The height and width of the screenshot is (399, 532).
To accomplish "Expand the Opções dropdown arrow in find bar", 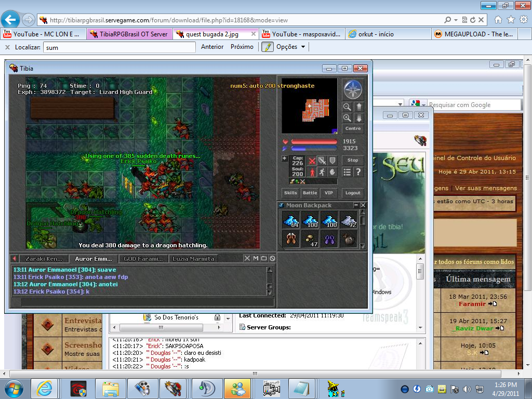I will (303, 47).
